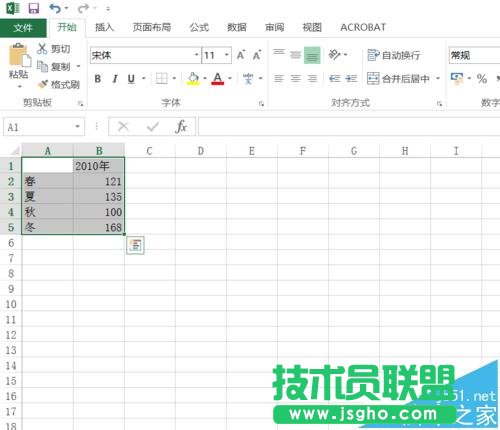This screenshot has height=430, width=500.
Task: Insert function using fx icon
Action: coord(181,127)
